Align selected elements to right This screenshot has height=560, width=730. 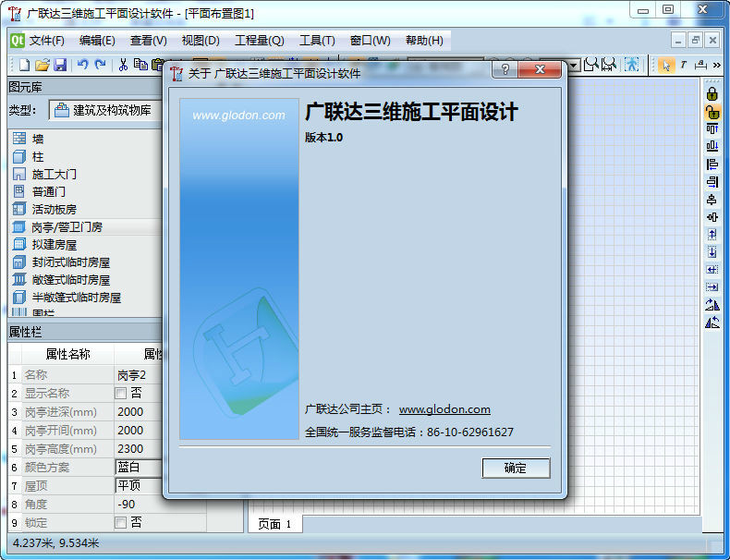pyautogui.click(x=712, y=182)
